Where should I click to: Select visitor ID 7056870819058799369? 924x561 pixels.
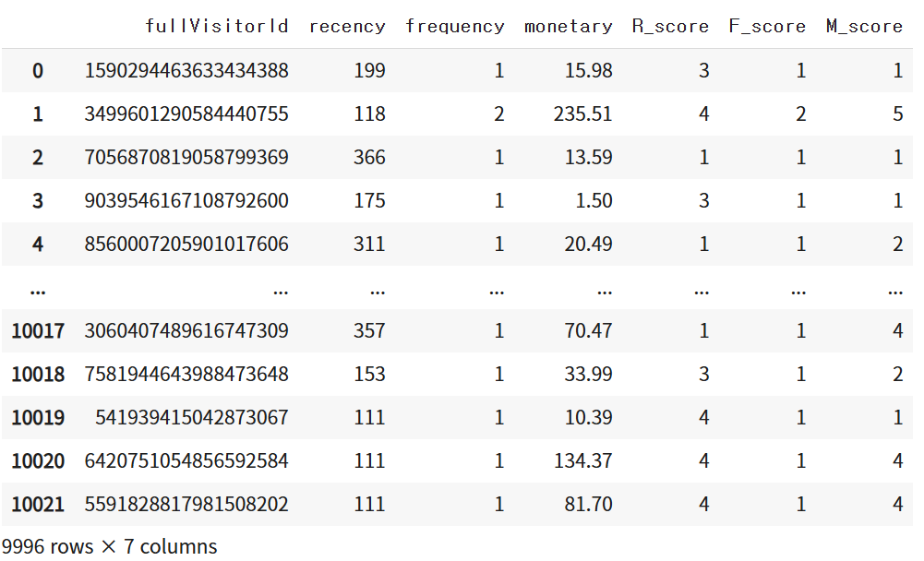point(186,158)
